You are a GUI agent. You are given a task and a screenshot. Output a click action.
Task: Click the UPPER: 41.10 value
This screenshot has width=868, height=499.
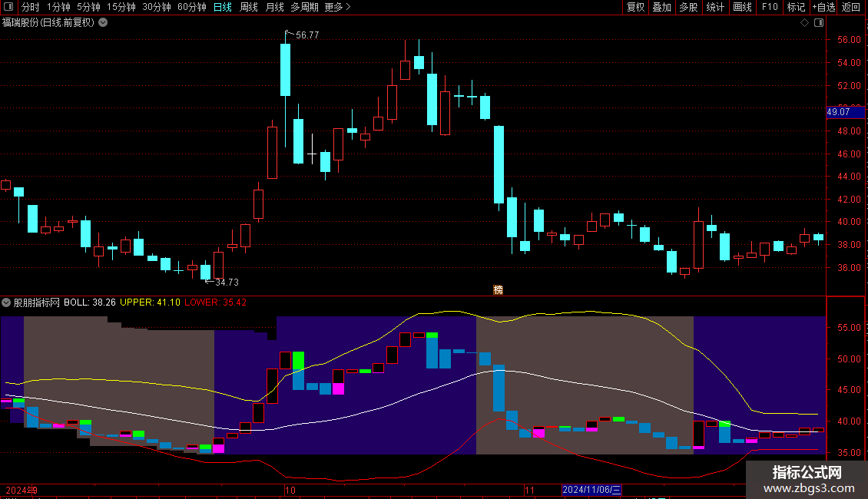coord(150,302)
